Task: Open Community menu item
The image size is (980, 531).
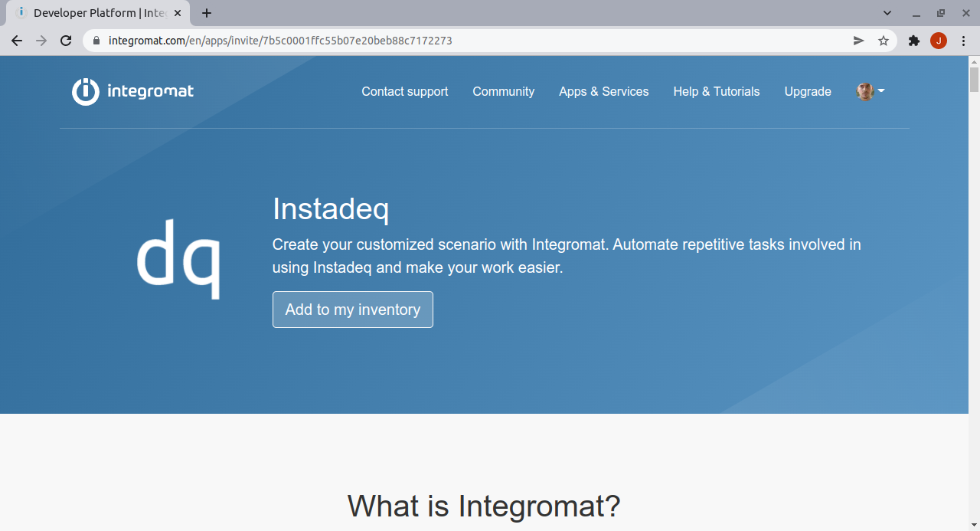Action: (504, 91)
